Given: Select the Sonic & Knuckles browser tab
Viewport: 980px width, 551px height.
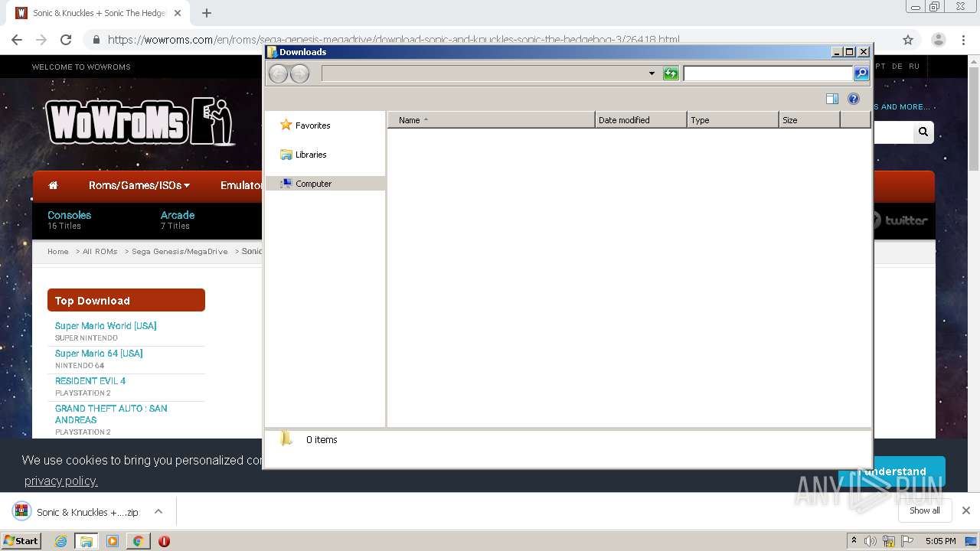Looking at the screenshot, I should pyautogui.click(x=98, y=13).
